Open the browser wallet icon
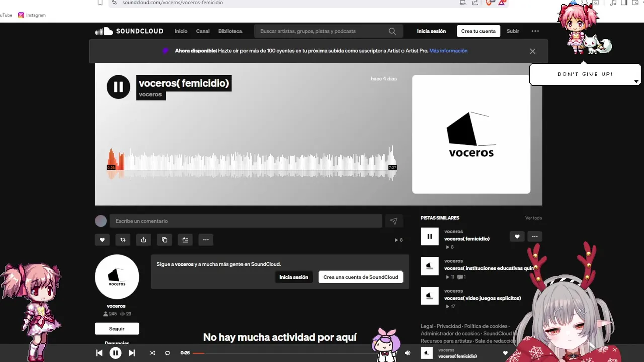Screen dimensions: 644x362 [x=635, y=3]
